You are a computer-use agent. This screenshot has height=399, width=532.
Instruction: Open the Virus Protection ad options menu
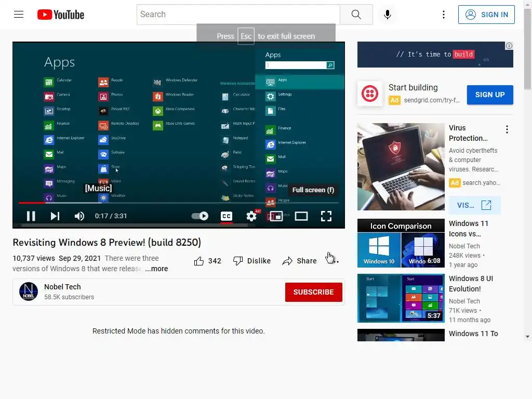pos(507,129)
